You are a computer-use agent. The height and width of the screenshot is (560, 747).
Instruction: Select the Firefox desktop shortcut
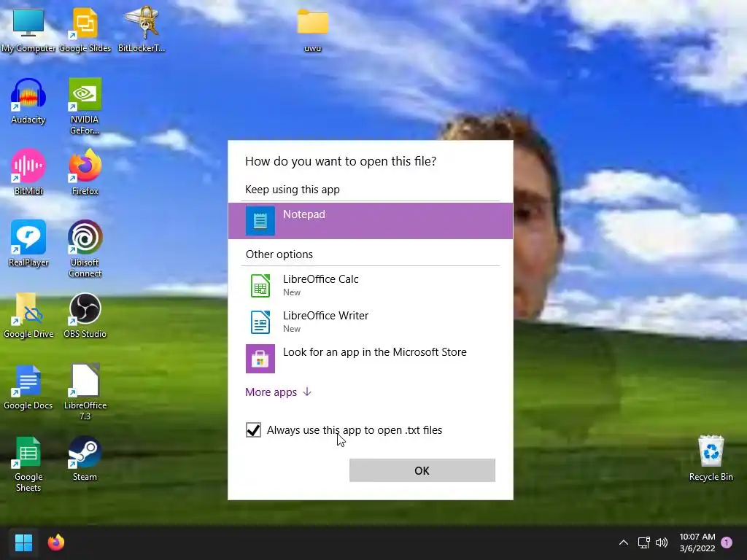85,171
